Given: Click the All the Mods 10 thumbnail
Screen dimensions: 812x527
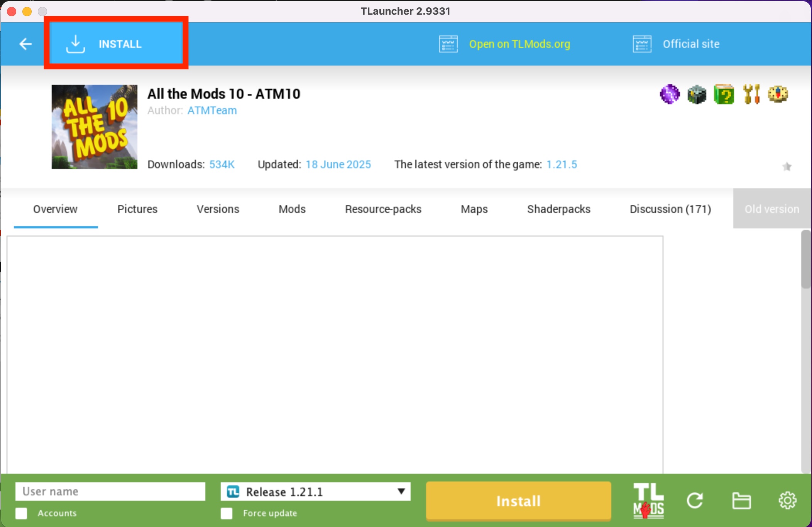Looking at the screenshot, I should coord(95,127).
